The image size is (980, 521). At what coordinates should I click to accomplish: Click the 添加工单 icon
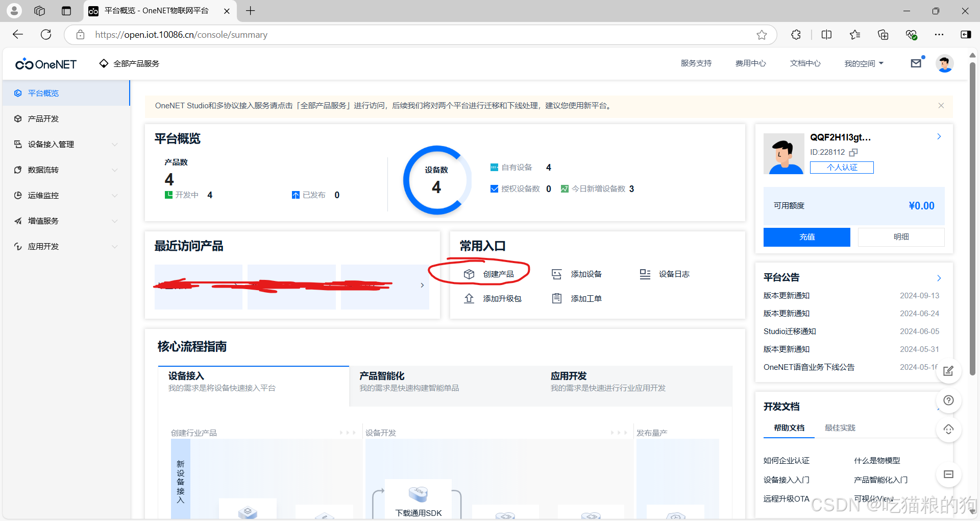[556, 298]
